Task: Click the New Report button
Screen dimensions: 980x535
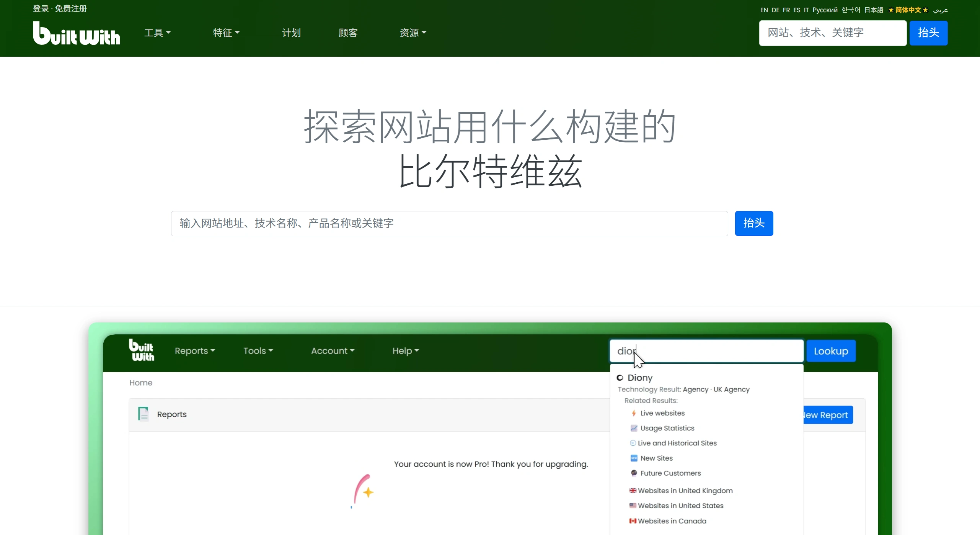Action: pyautogui.click(x=828, y=414)
